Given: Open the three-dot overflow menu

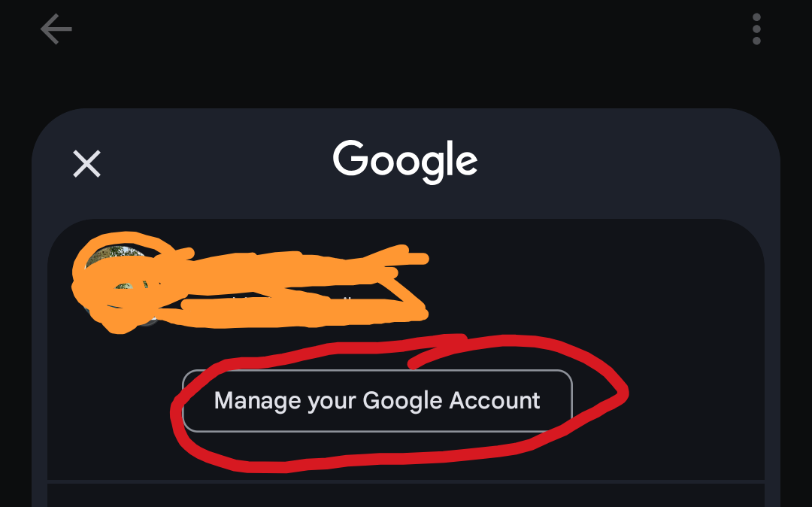Looking at the screenshot, I should click(x=756, y=29).
